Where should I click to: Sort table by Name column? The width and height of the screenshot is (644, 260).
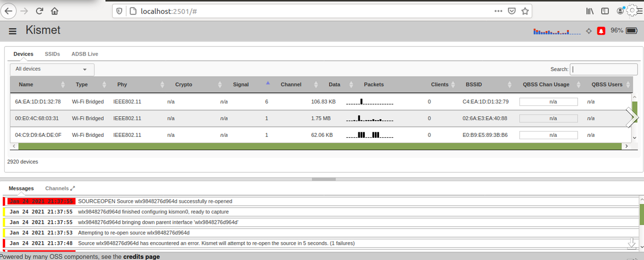(39, 85)
